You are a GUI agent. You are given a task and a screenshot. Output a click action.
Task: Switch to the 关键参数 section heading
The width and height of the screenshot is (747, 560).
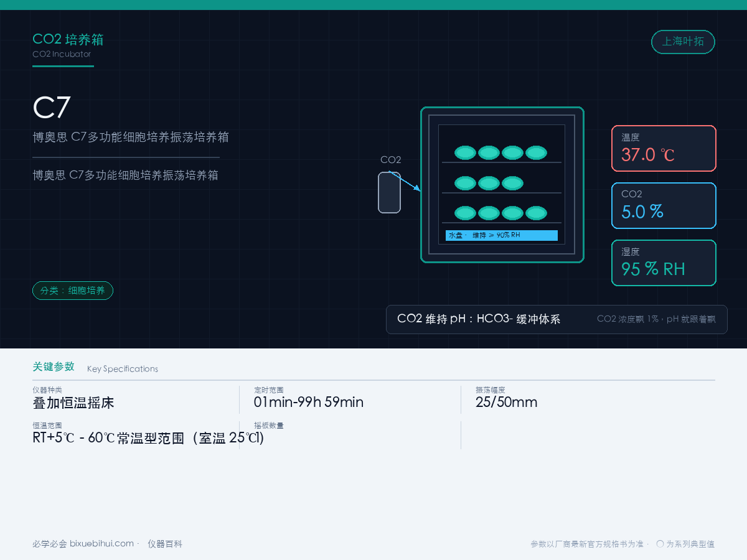tap(54, 366)
